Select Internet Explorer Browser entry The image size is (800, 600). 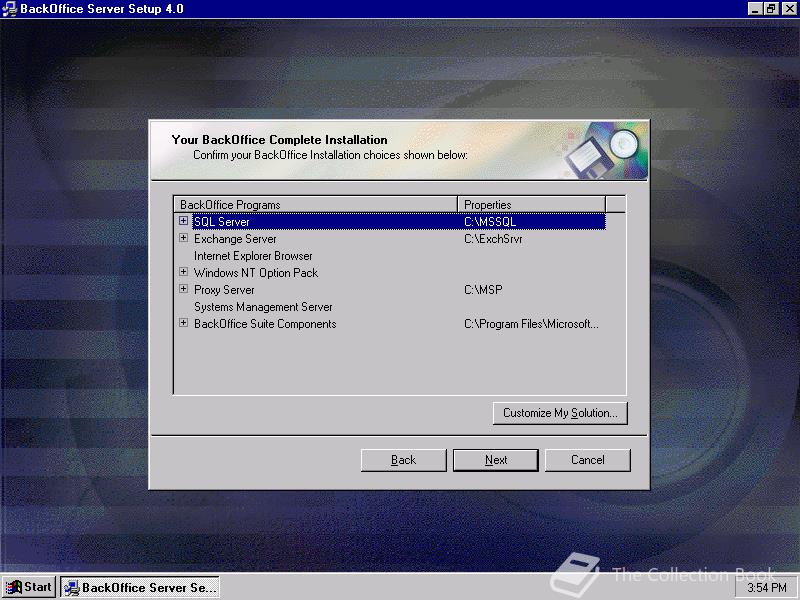click(253, 256)
